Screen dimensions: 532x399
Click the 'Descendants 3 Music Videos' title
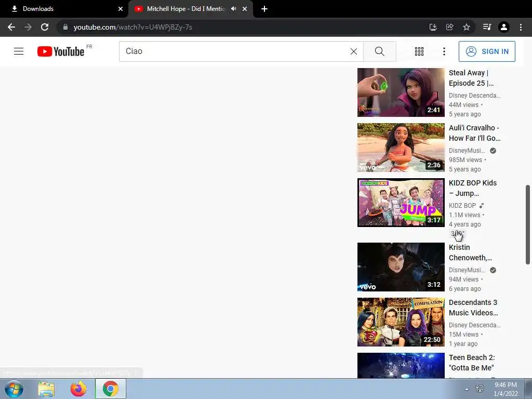pos(473,308)
